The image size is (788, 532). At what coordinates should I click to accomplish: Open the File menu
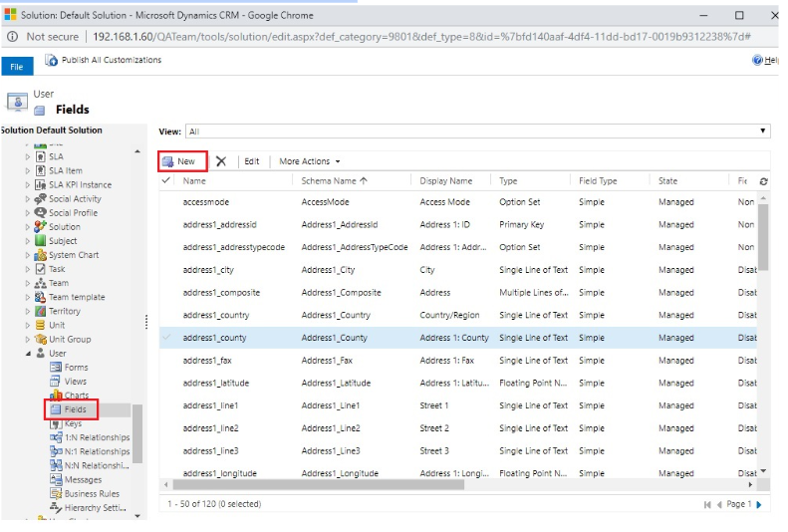point(16,66)
